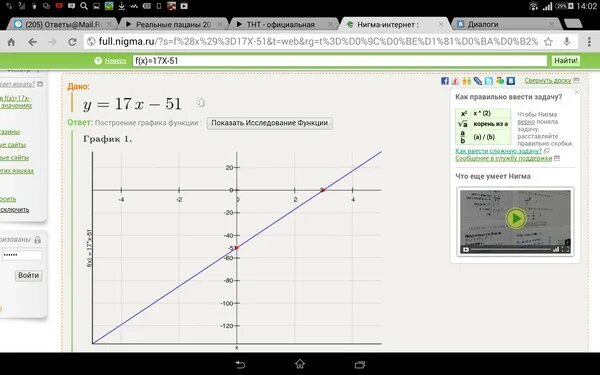Viewport: 600px width, 375px height.
Task: Open Как ввести сложную задачу link
Action: [x=498, y=151]
